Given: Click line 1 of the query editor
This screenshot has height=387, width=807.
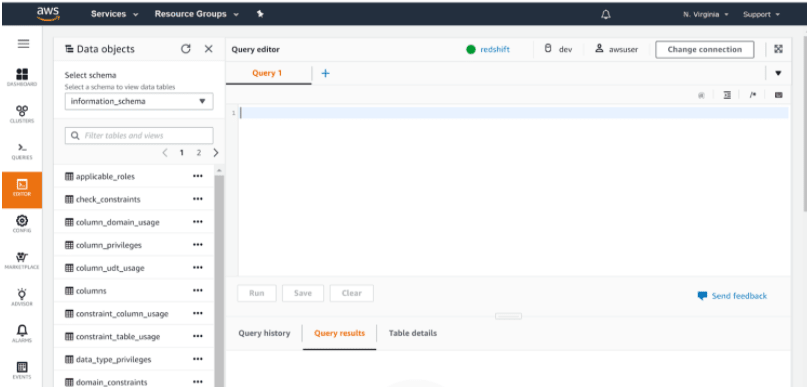Looking at the screenshot, I should coord(514,113).
